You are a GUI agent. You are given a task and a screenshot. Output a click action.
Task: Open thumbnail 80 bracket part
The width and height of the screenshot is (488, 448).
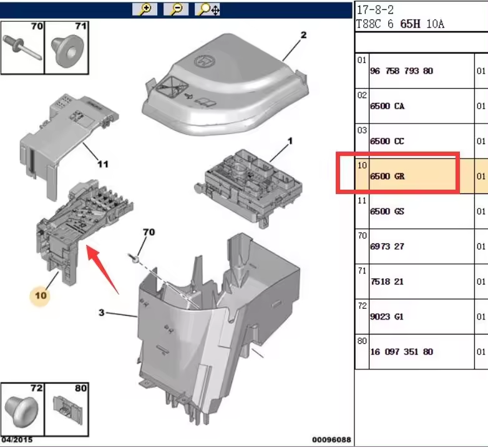(x=67, y=409)
